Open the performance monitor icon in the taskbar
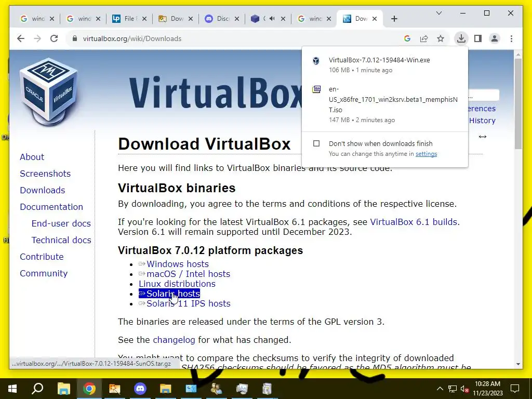 pos(242,389)
